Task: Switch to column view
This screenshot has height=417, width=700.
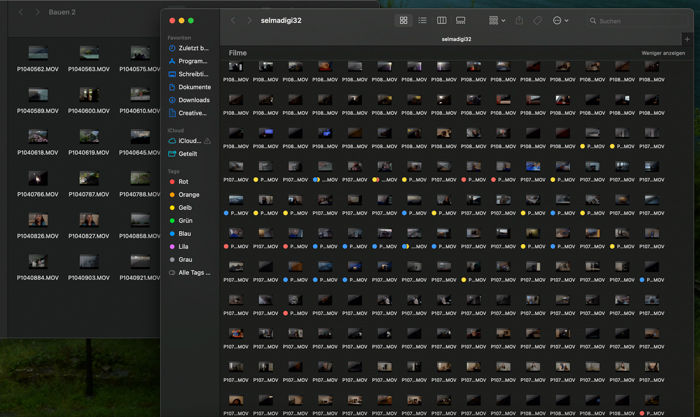Action: coord(441,20)
